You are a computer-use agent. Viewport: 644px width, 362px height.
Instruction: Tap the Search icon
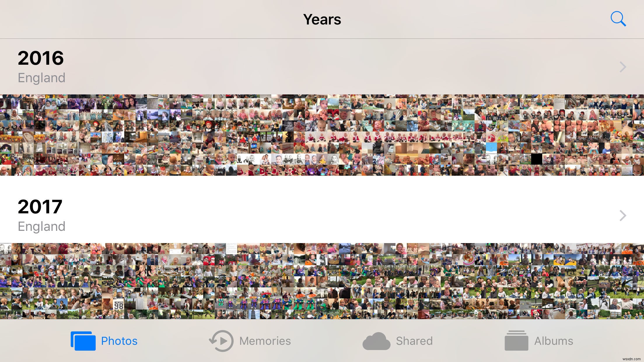coord(618,19)
